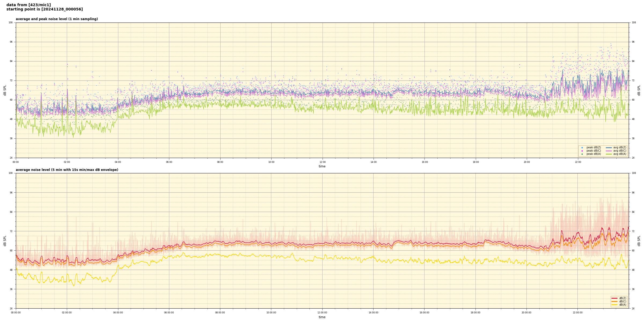644x322 pixels.
Task: Select the avg dB(C) pink line swatch
Action: tap(609, 151)
